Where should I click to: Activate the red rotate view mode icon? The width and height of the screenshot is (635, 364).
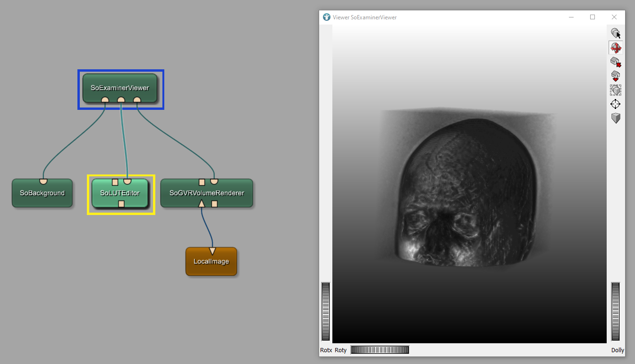click(x=615, y=48)
